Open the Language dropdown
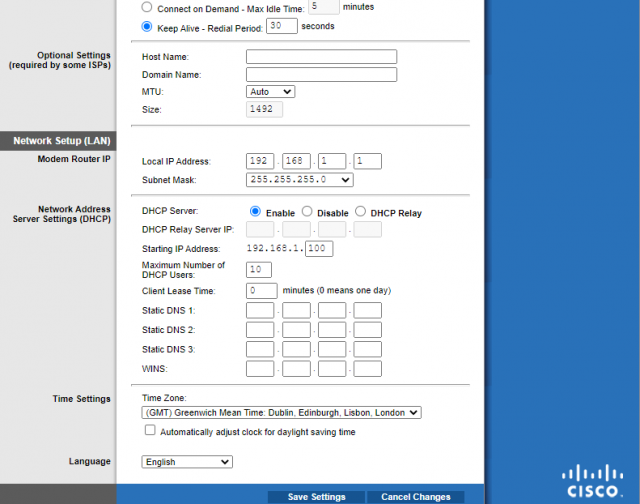640x504 pixels. coord(187,462)
